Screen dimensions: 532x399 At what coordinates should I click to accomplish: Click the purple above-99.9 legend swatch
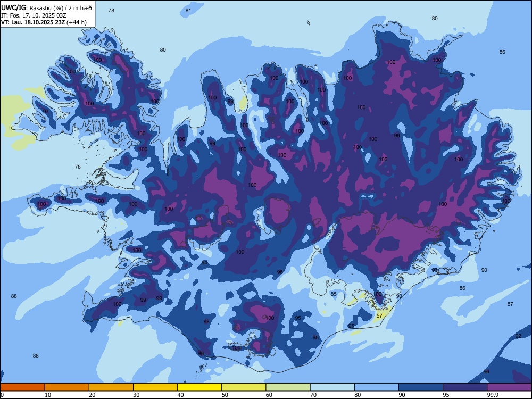coord(509,387)
